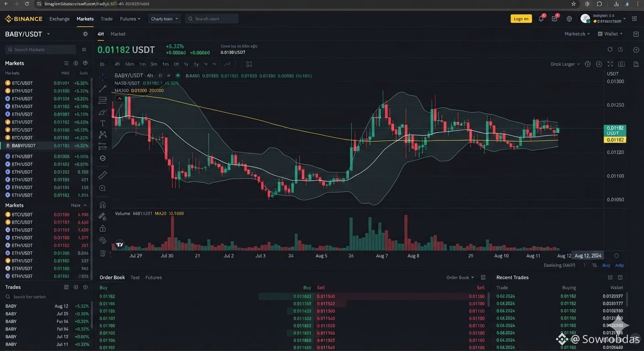Pick the XABCD pattern tool
Screen dimensions: 644x351
tap(102, 134)
